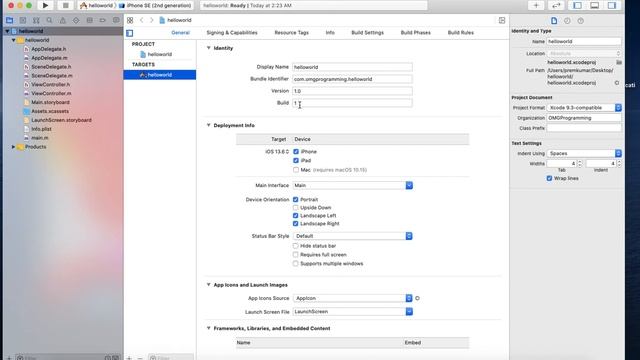Select the helloworld target in TARGETS
The width and height of the screenshot is (640, 360).
click(160, 75)
